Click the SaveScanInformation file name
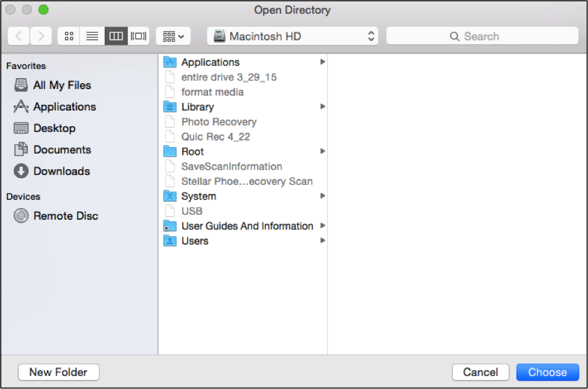Viewport: 588px width, 389px height. pyautogui.click(x=232, y=167)
